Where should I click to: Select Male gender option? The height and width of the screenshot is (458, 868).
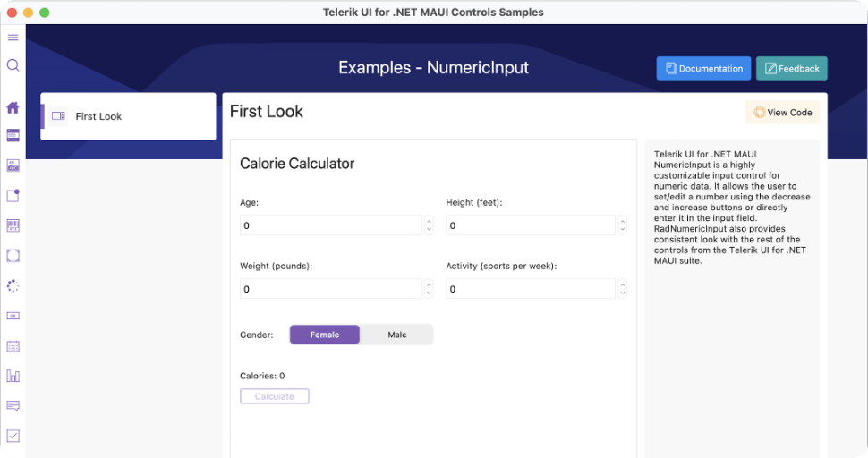(x=396, y=335)
